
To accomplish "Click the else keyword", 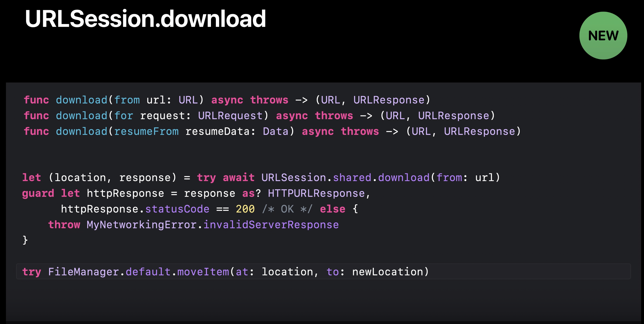I will [x=332, y=209].
